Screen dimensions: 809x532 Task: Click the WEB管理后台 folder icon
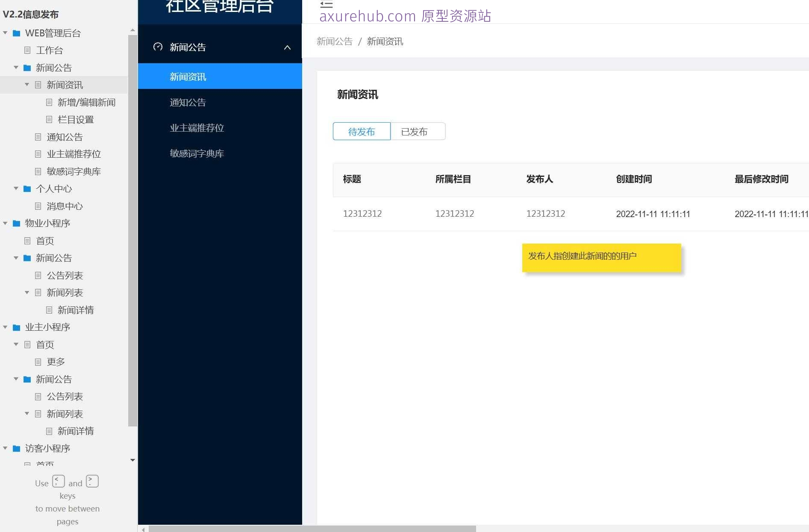(17, 33)
